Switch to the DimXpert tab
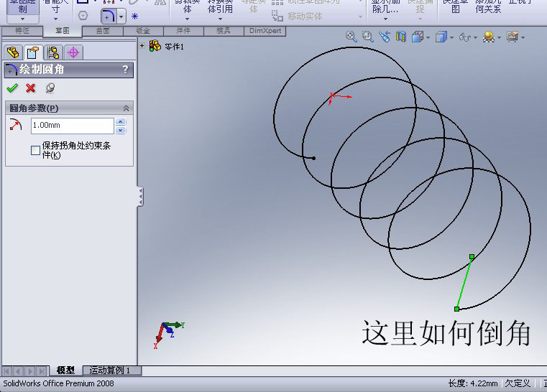 tap(265, 31)
